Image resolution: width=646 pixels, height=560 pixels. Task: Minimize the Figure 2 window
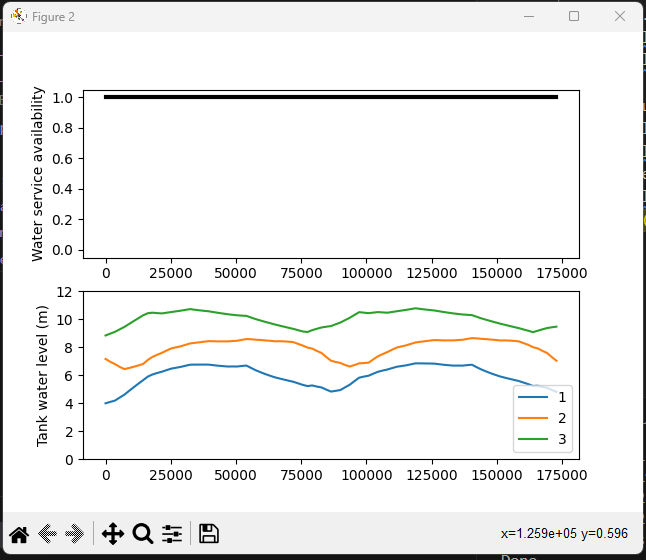(x=529, y=16)
